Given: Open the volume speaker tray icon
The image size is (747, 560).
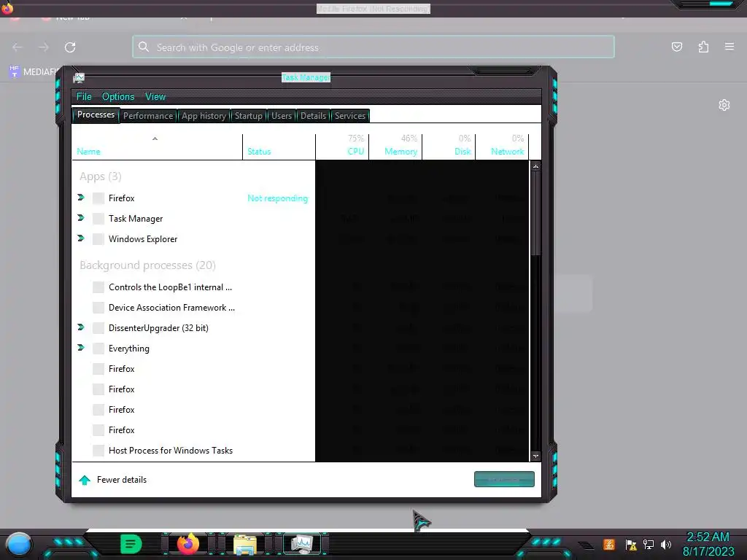Looking at the screenshot, I should [666, 544].
